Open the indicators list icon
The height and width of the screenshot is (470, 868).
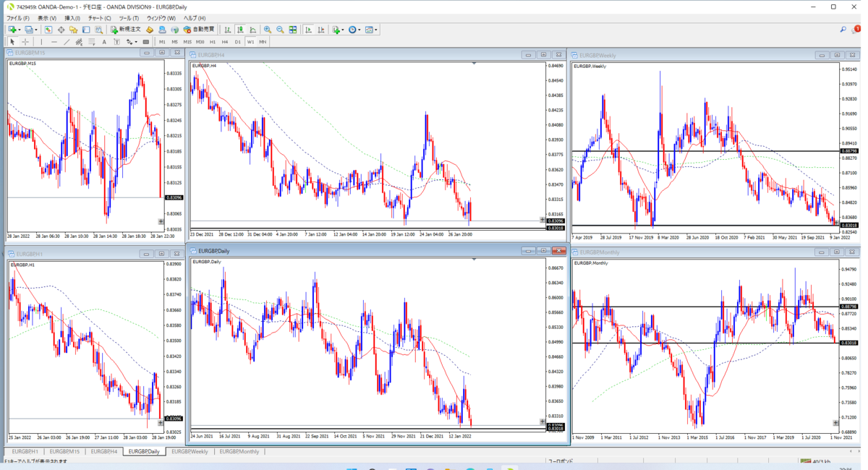(336, 30)
